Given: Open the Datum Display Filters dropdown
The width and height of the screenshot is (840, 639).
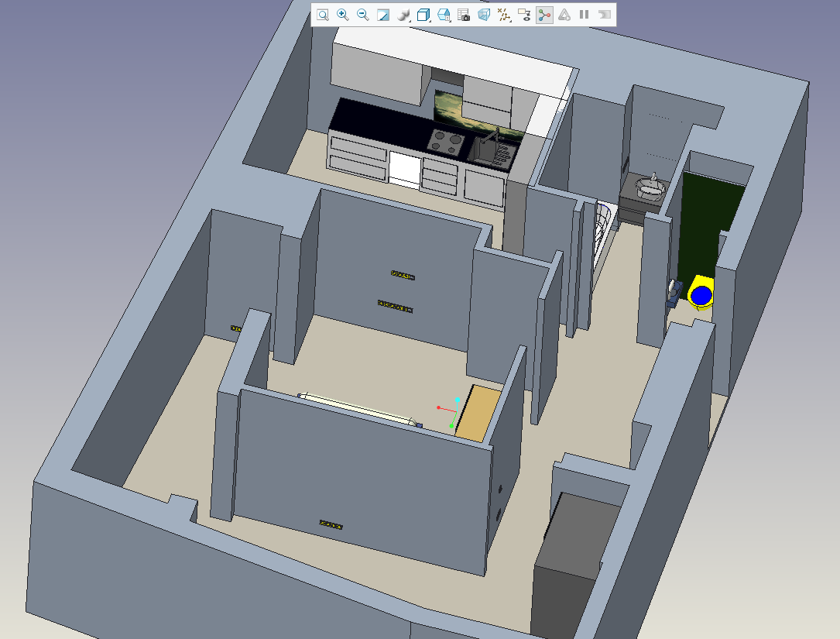Looking at the screenshot, I should pos(504,15).
